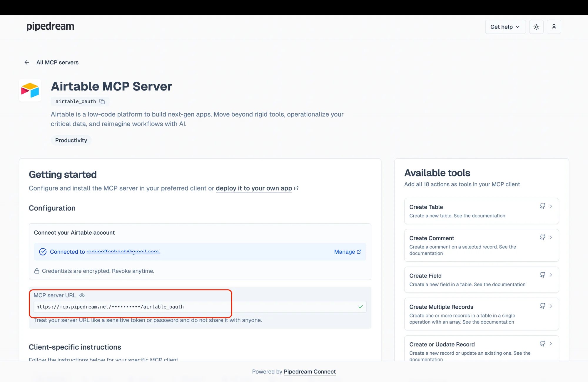Expand the Get help dropdown
Image resolution: width=588 pixels, height=382 pixels.
click(505, 26)
